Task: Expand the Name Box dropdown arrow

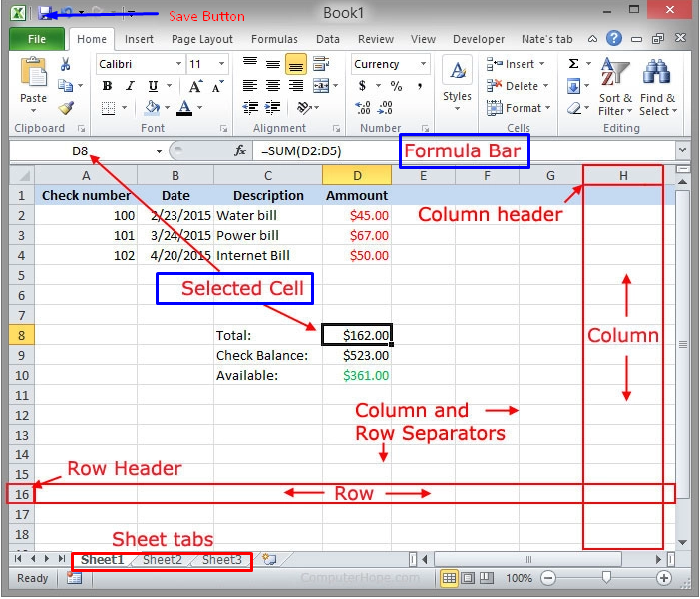Action: coord(159,151)
